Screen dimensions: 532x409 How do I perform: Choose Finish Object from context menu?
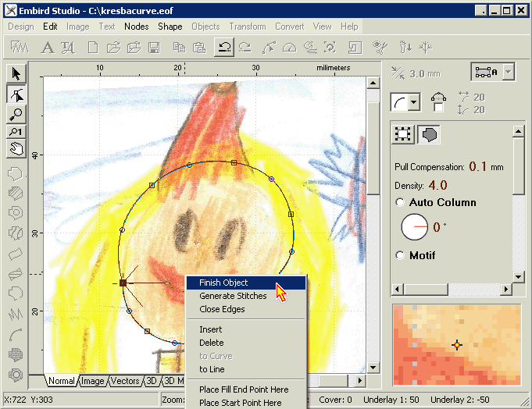[246, 283]
